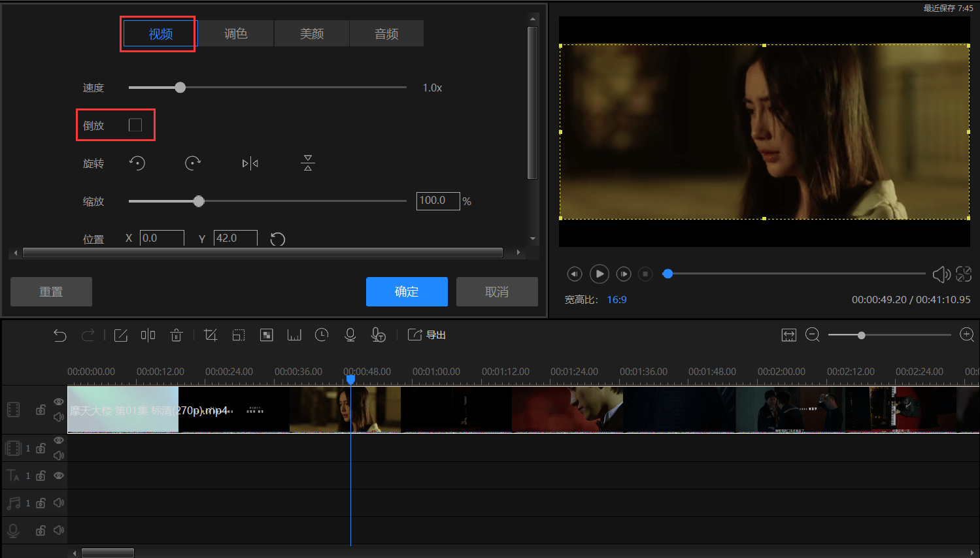Image resolution: width=980 pixels, height=558 pixels.
Task: Switch to the 音频 tab
Action: (387, 33)
